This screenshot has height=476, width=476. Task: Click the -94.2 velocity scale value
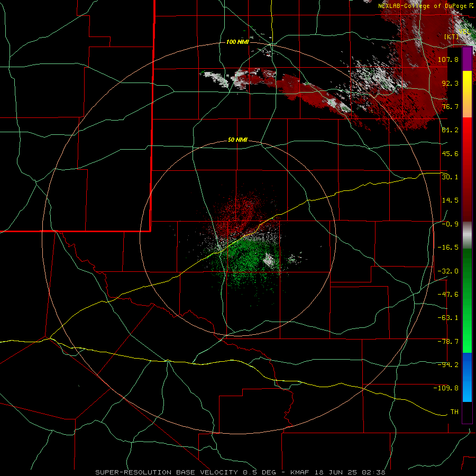[x=448, y=365]
